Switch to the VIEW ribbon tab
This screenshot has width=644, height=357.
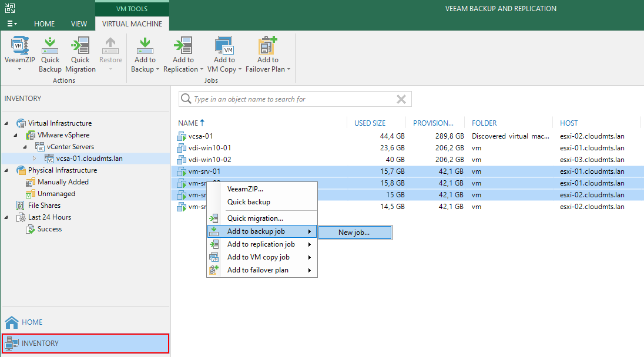(79, 24)
